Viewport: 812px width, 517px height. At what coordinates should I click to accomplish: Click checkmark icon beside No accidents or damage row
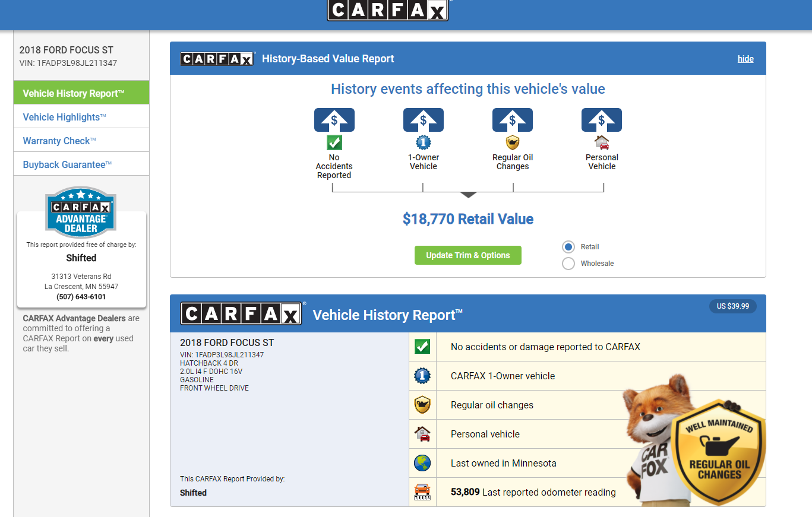pos(422,347)
